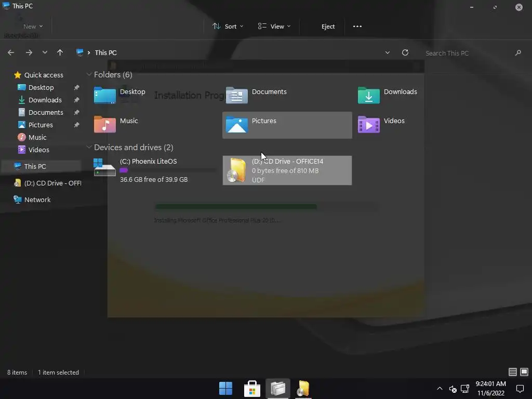Switch to details view in status bar
532x399 pixels.
pos(513,372)
